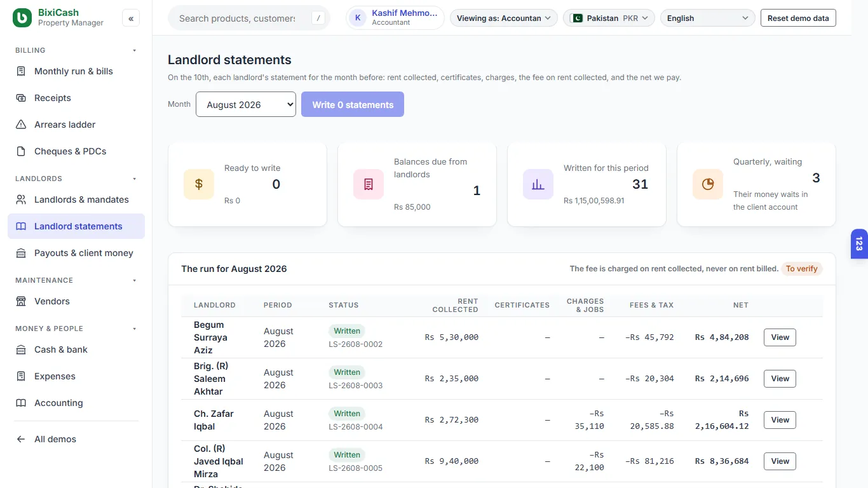Image resolution: width=868 pixels, height=488 pixels.
Task: Click the Landlord statements book icon
Action: pos(21,226)
